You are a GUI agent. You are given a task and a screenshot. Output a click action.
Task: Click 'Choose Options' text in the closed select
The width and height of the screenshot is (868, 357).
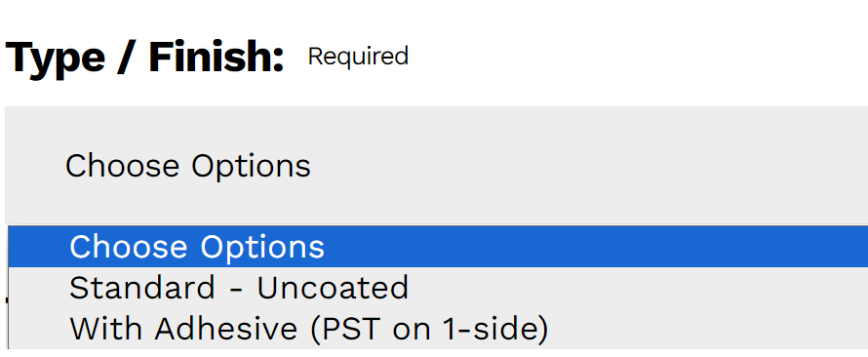click(x=188, y=166)
